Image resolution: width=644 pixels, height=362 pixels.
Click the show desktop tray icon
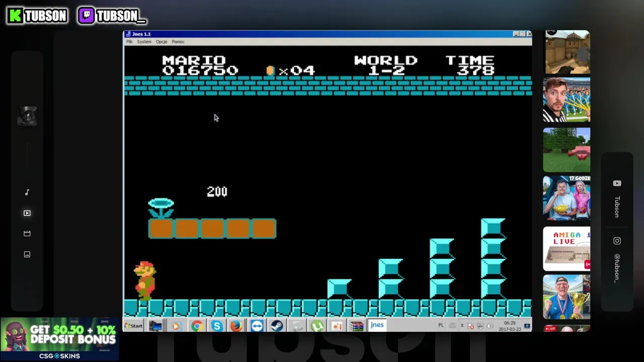click(x=527, y=326)
